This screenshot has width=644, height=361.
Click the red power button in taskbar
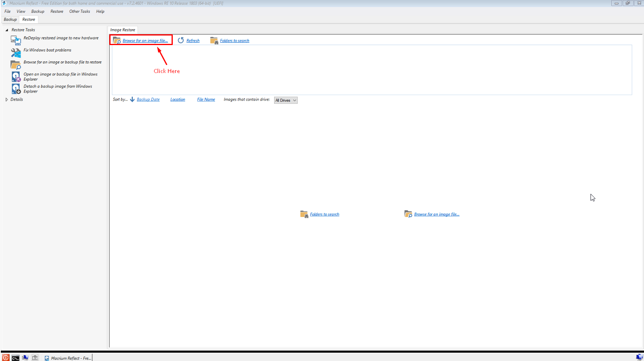(6, 358)
